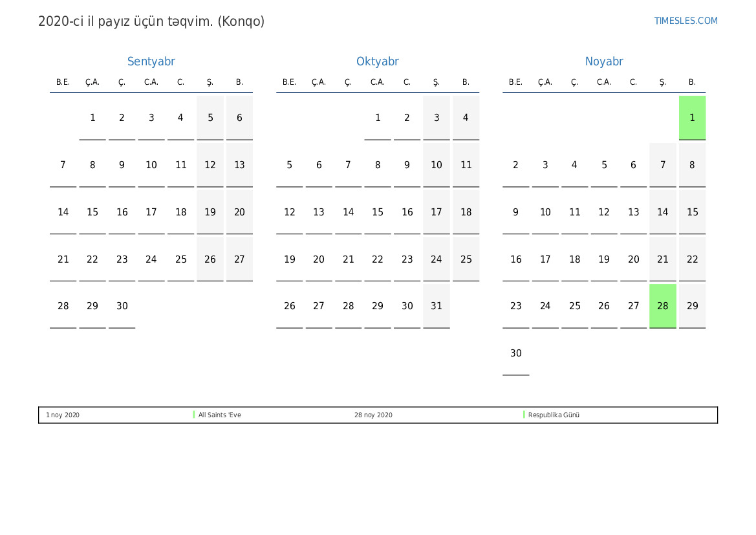756x535 pixels.
Task: Select the green highlighted 1 November holiday
Action: click(x=692, y=118)
